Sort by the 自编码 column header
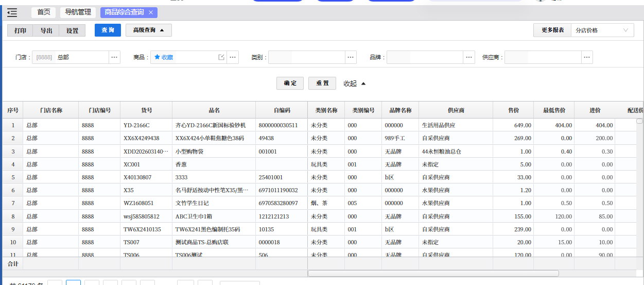 [282, 110]
